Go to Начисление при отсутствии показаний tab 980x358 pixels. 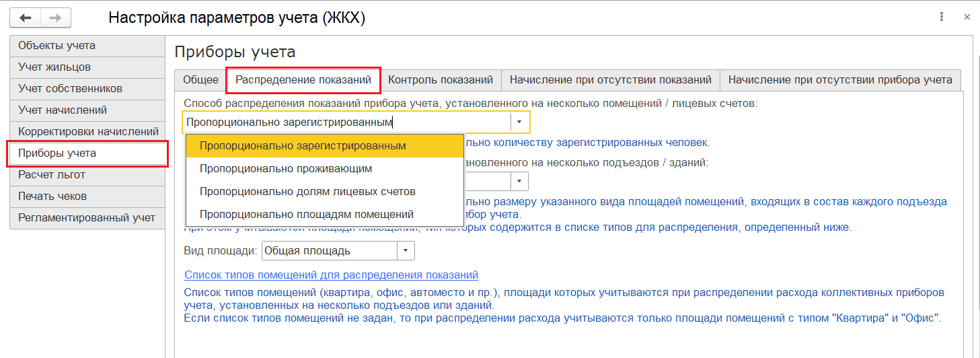pyautogui.click(x=611, y=80)
